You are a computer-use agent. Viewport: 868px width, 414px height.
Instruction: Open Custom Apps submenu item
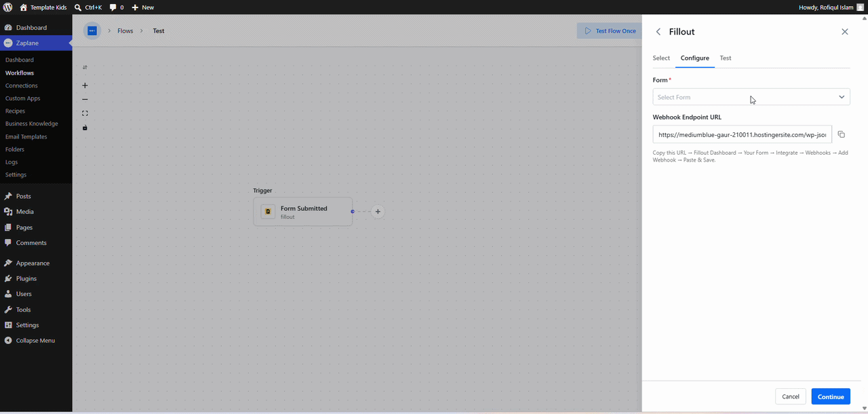point(23,98)
